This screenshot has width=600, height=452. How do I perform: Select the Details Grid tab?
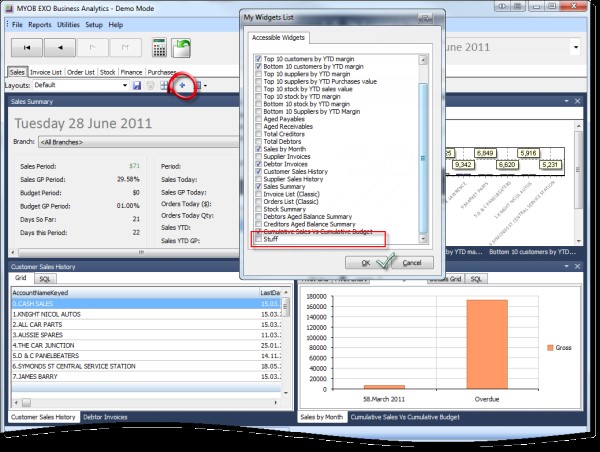[x=446, y=279]
